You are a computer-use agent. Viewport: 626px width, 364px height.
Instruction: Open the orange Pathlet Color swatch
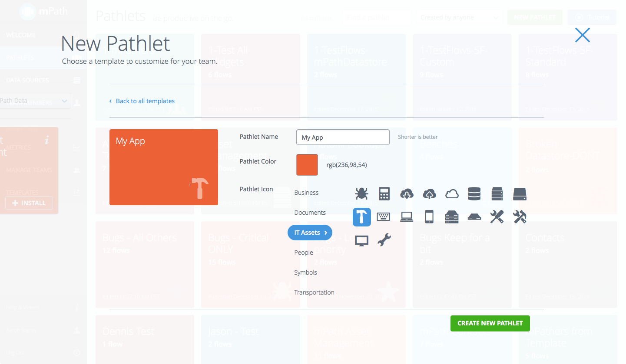click(307, 165)
